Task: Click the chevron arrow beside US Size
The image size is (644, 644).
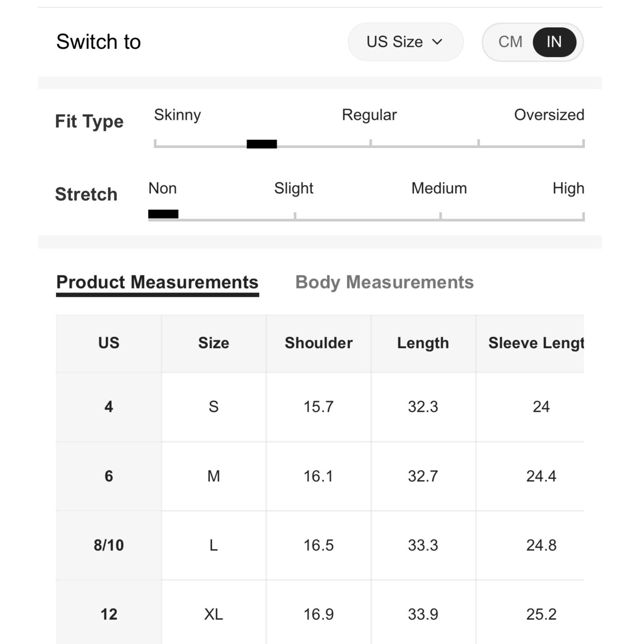Action: pyautogui.click(x=437, y=42)
